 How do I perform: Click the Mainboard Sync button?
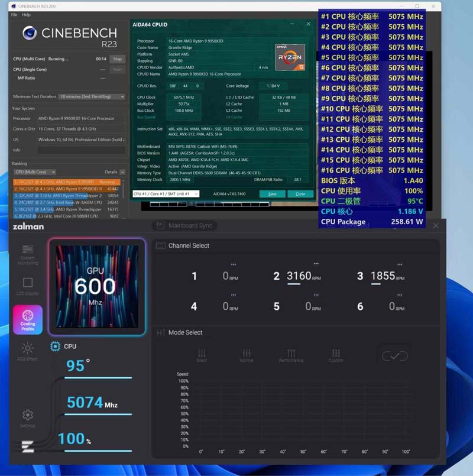click(184, 225)
